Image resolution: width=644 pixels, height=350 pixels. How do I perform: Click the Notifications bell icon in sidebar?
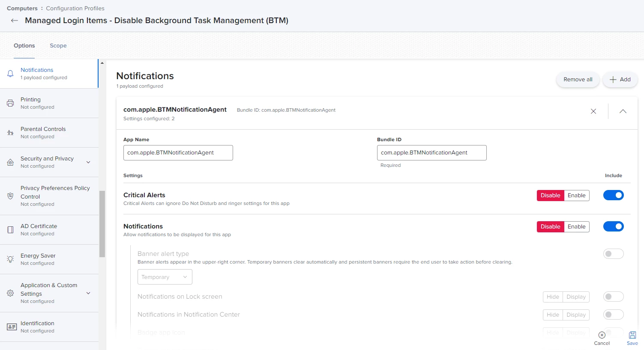[x=10, y=74]
